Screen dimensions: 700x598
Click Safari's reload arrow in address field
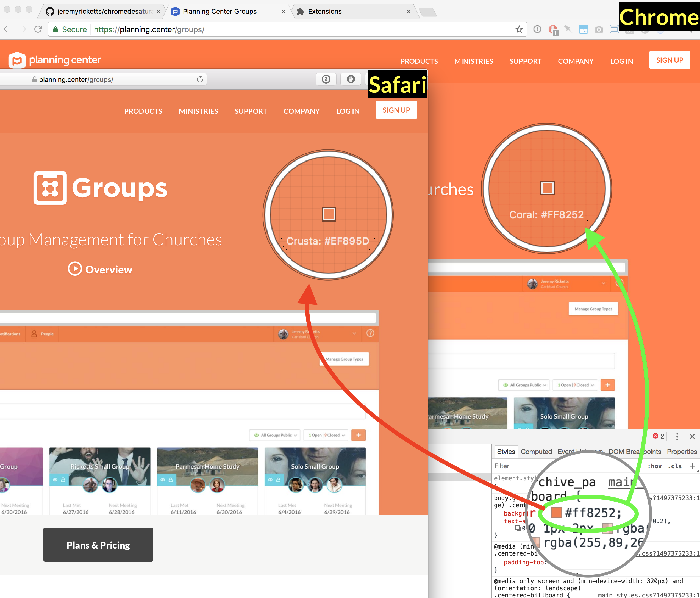coord(200,79)
